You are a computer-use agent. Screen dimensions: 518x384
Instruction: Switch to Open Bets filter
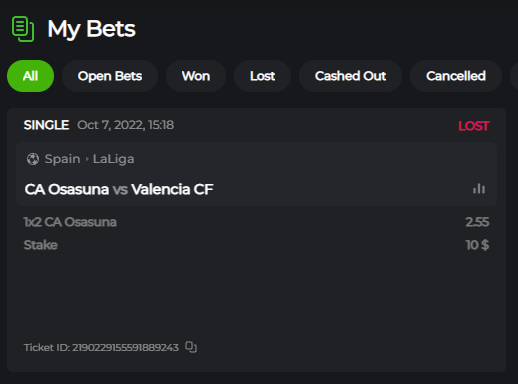tap(110, 76)
